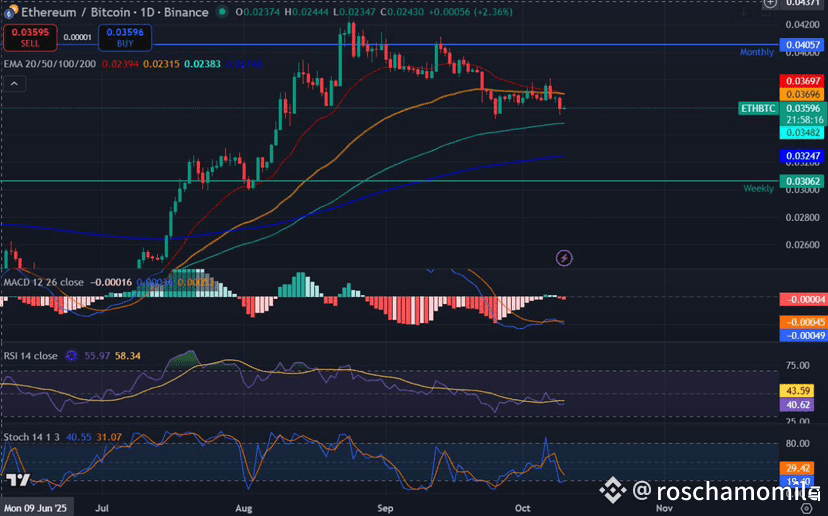Click the RSI legend value 55.97
The height and width of the screenshot is (516, 828).
[97, 356]
